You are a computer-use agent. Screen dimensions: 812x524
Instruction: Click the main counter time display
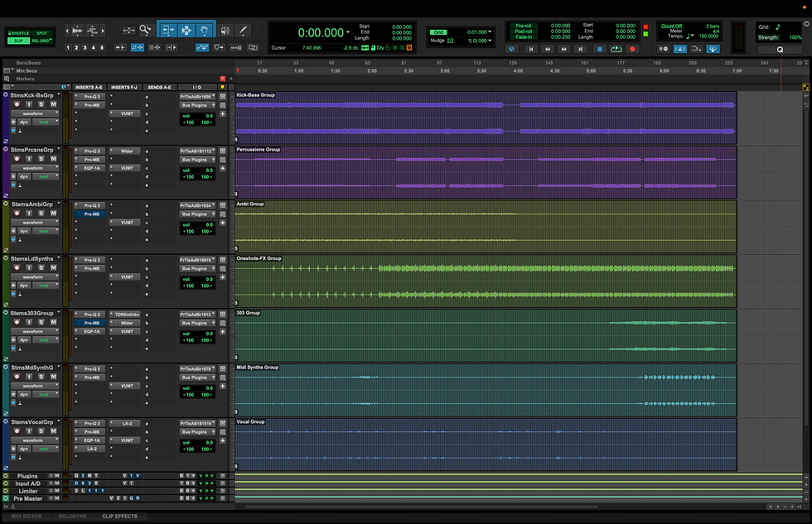[x=321, y=32]
